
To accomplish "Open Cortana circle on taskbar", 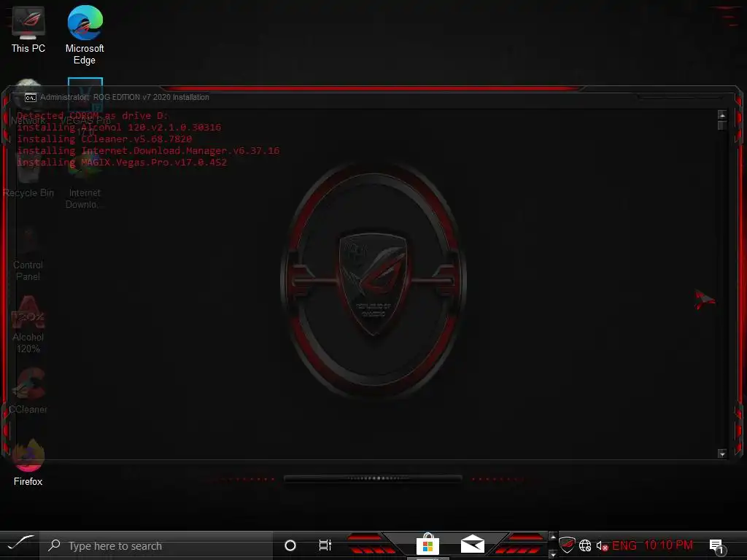I will click(x=290, y=545).
